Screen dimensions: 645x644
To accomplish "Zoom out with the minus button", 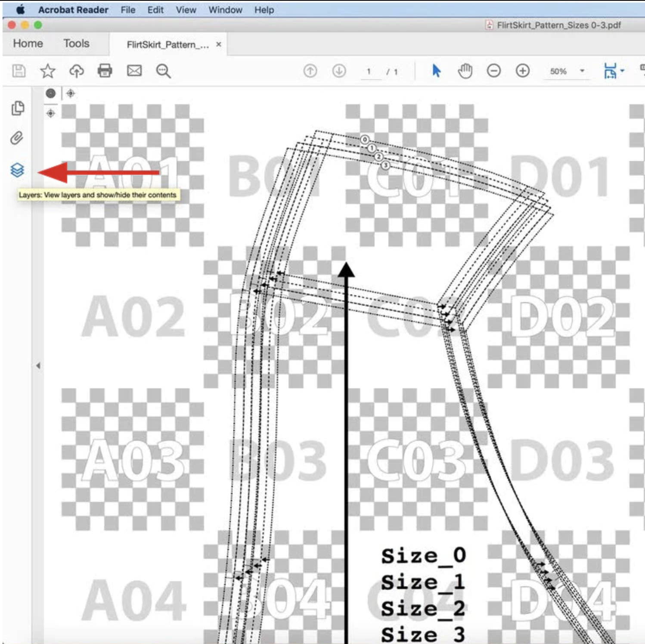I will [494, 71].
